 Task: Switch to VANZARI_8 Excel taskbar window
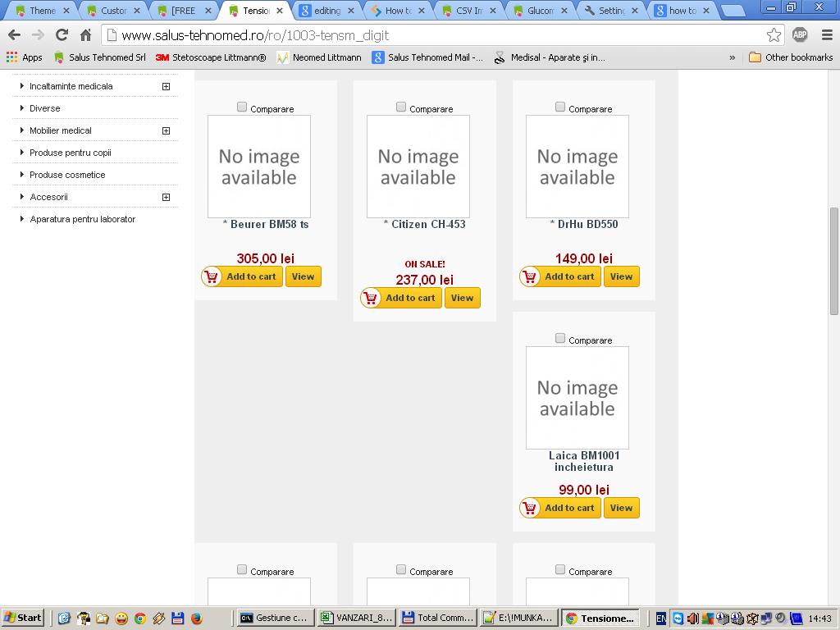(x=356, y=619)
